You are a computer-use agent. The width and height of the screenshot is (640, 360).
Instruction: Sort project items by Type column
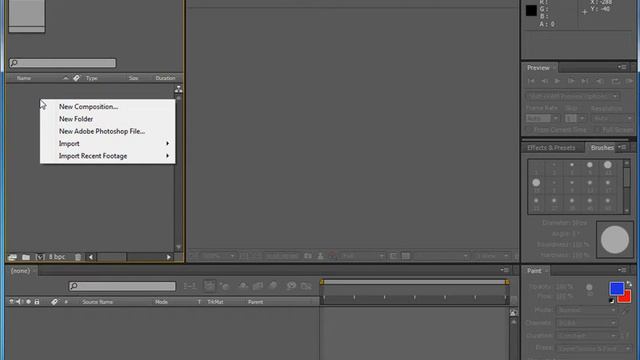pyautogui.click(x=92, y=78)
